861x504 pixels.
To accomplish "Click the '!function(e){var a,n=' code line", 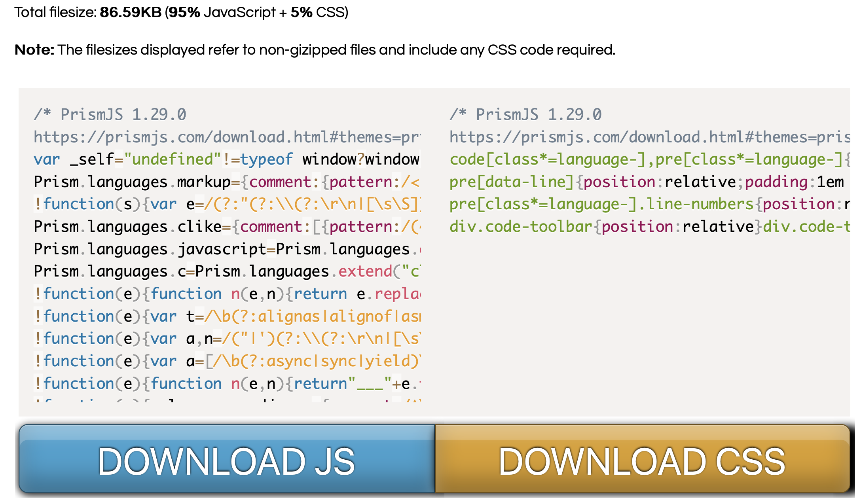I will click(x=227, y=339).
